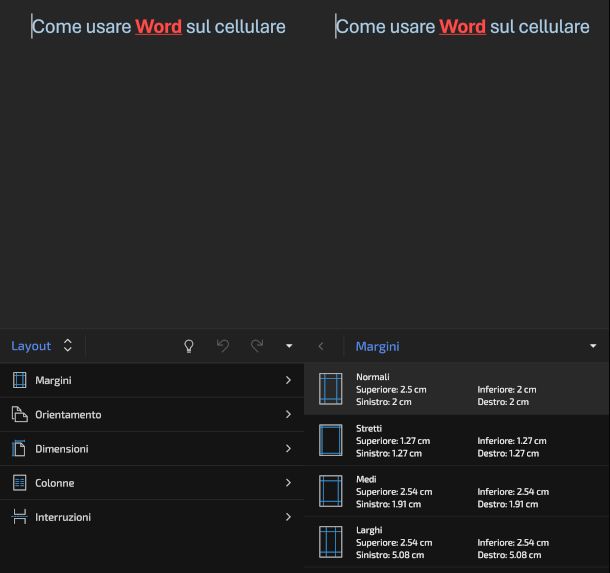Click the Medi margin preset thumbnail
610x573 pixels.
(x=331, y=491)
